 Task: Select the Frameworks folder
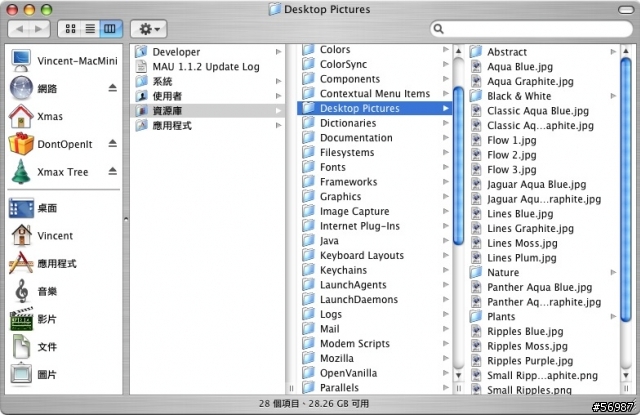coord(375,182)
